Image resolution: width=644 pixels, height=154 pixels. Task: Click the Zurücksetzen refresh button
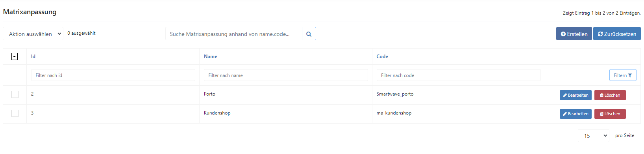pos(617,34)
